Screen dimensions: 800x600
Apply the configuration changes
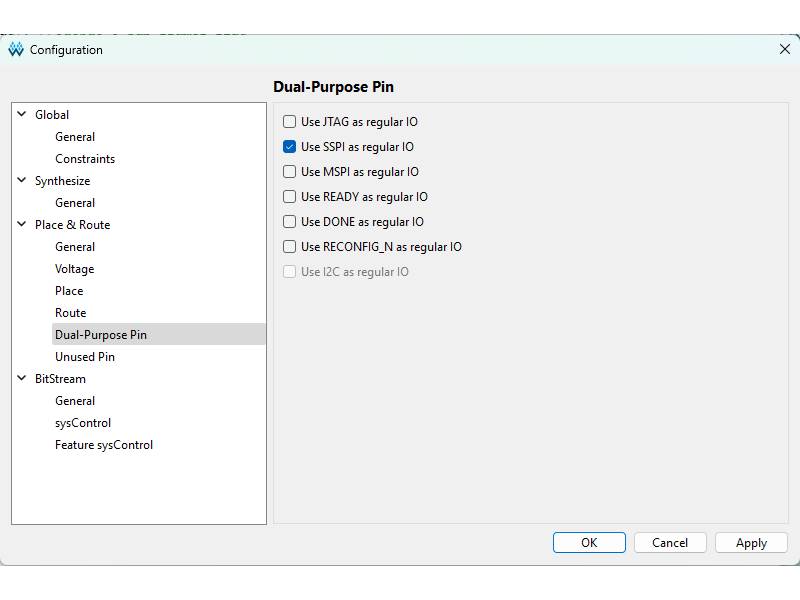(751, 543)
